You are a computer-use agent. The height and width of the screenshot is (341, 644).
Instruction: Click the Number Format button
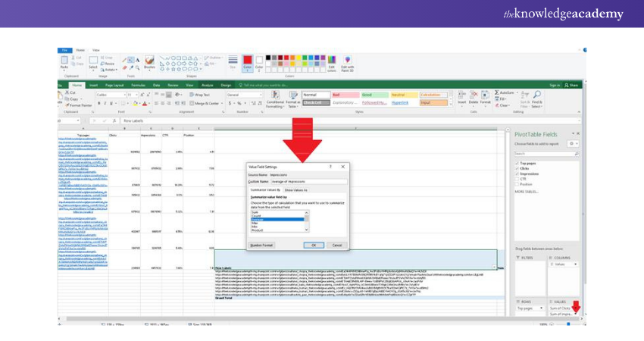(261, 246)
